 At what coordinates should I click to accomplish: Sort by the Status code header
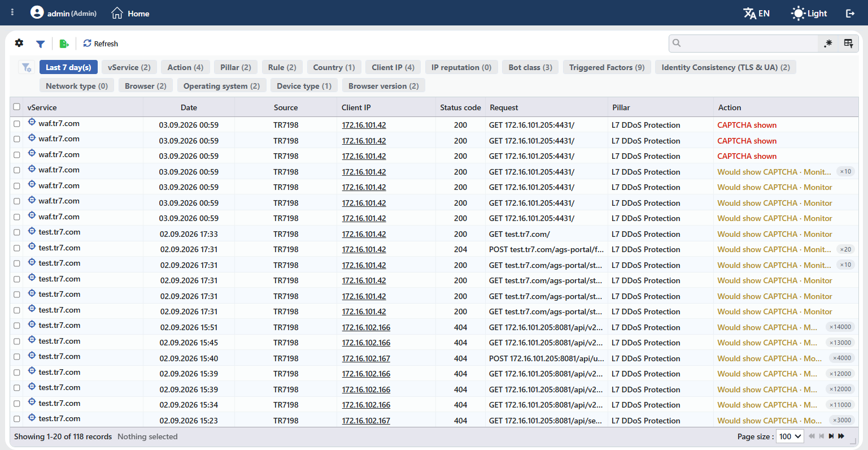click(x=460, y=107)
